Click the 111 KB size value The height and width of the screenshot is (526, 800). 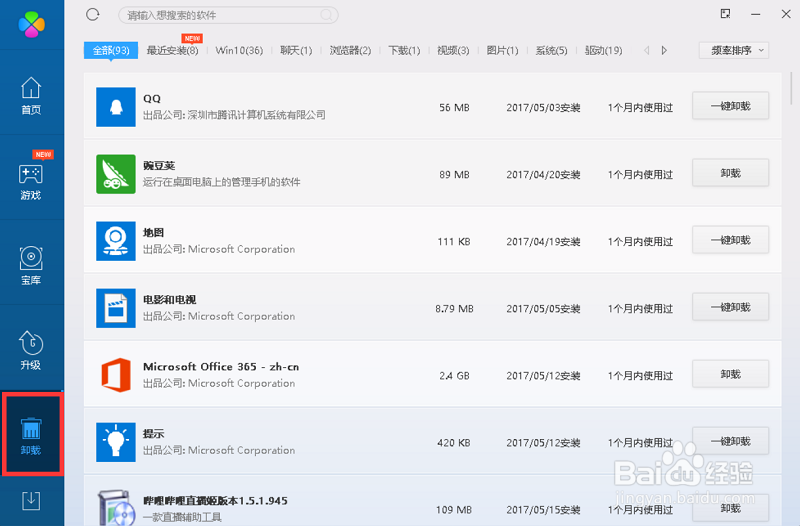(454, 241)
